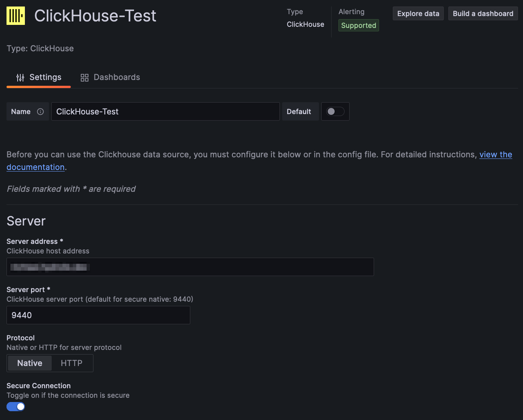Screen dimensions: 523x420
Task: Toggle the Default data source switch
Action: click(335, 111)
